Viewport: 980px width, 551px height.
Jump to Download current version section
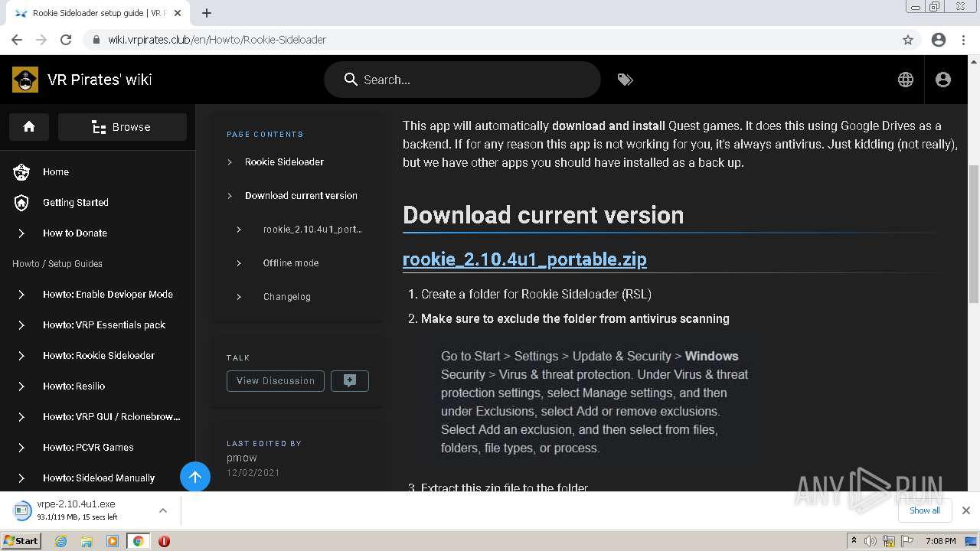coord(301,196)
